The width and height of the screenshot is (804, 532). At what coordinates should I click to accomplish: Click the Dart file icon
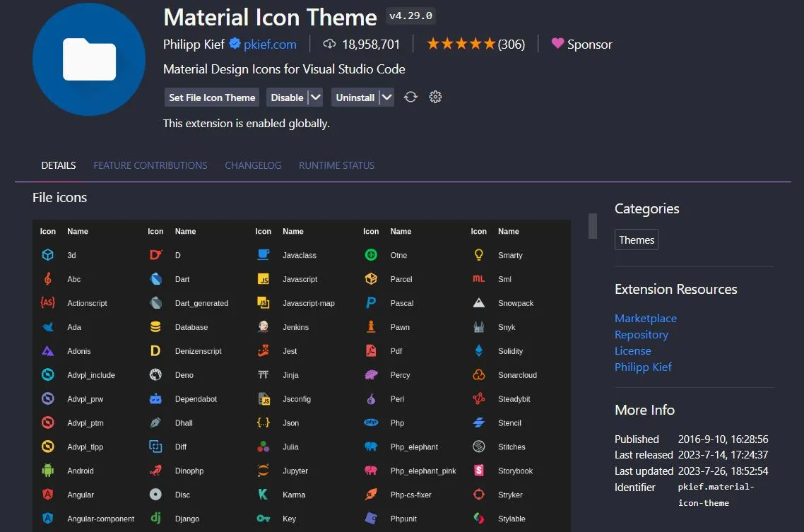tap(155, 278)
